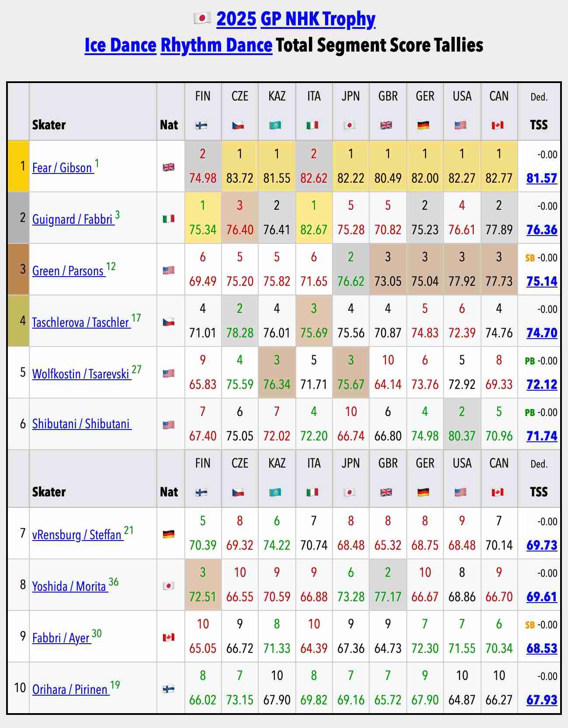Click the 75.14 TSS link
Screen dimensions: 568x728
[542, 281]
